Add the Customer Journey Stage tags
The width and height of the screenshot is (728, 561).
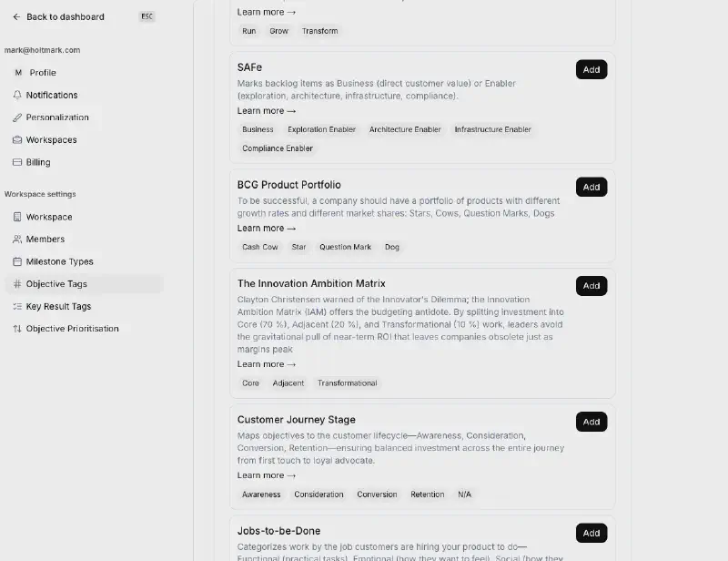[591, 422]
